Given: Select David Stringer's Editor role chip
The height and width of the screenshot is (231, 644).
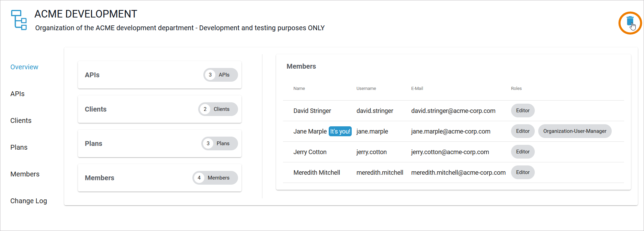Looking at the screenshot, I should point(522,111).
